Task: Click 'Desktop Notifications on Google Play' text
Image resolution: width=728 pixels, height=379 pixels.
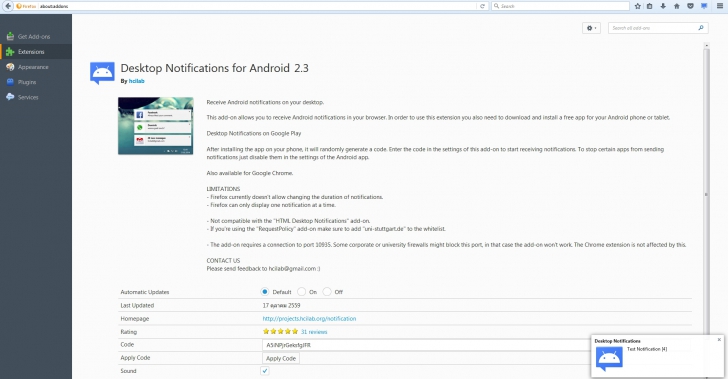Action: pyautogui.click(x=254, y=133)
